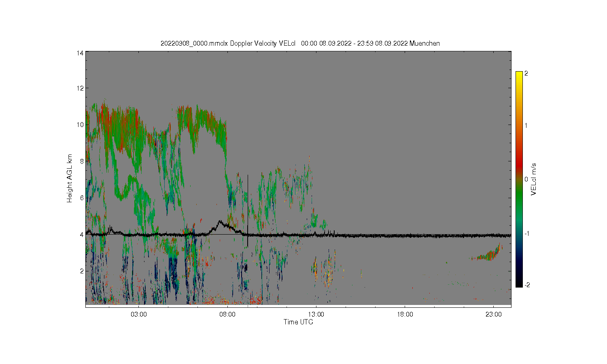Click the 'Time UTC' axis label
This screenshot has width=607, height=364.
298,322
